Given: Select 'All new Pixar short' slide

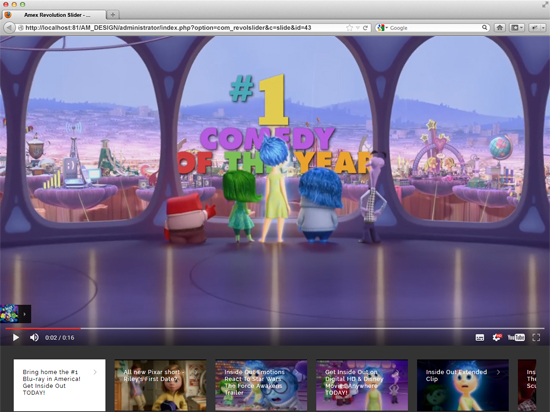Looking at the screenshot, I should (160, 385).
